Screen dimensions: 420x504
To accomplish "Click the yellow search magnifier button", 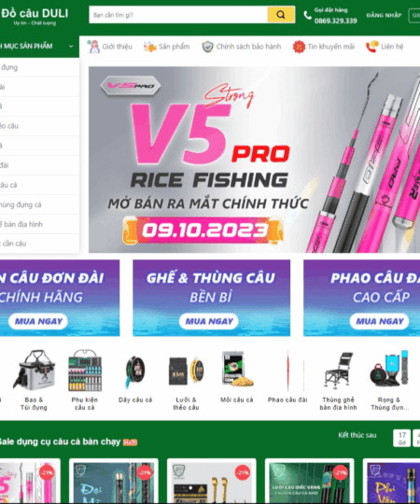I will (x=281, y=15).
